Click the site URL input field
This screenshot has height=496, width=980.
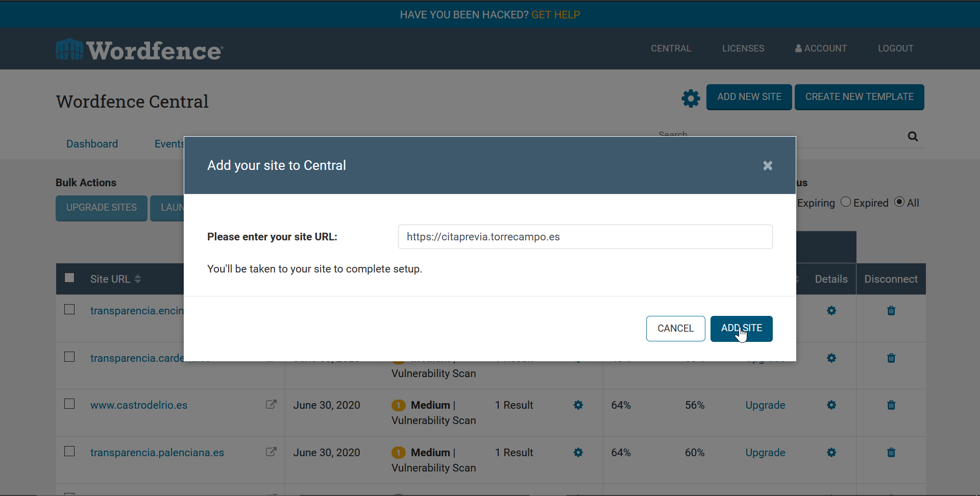[x=585, y=237]
